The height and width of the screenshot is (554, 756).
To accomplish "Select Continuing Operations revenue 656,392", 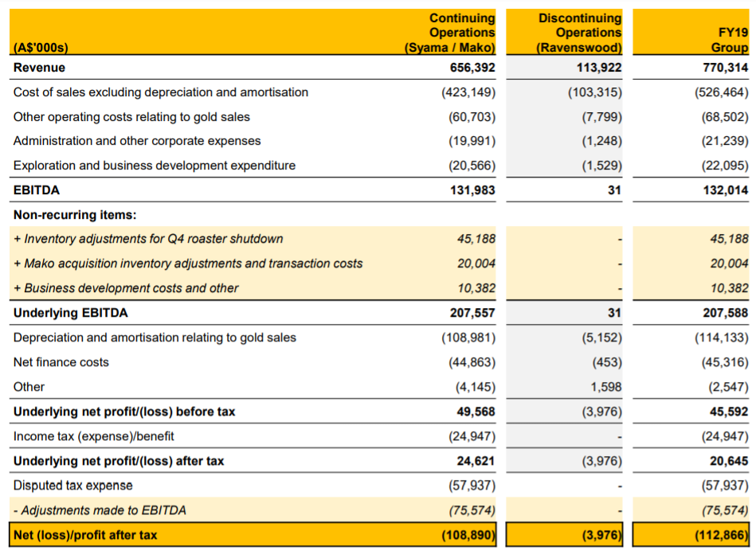I will click(472, 68).
